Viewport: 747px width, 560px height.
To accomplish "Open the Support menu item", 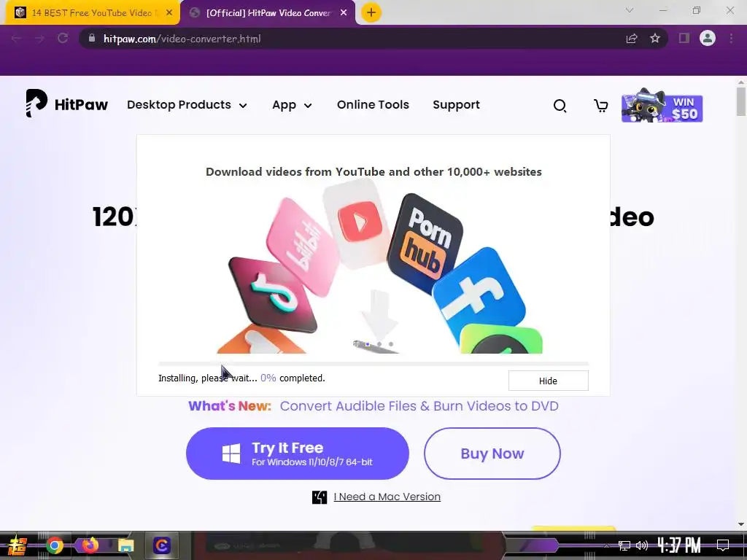I will click(456, 105).
